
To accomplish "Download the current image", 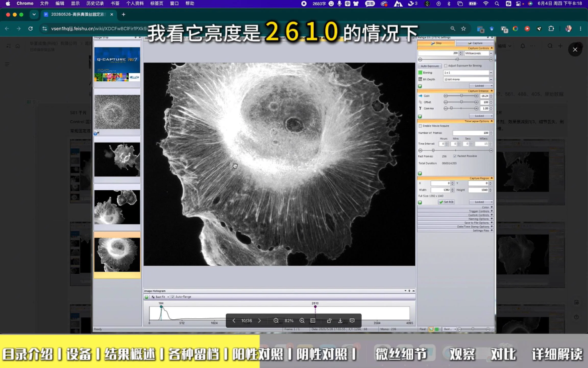I will [x=340, y=320].
